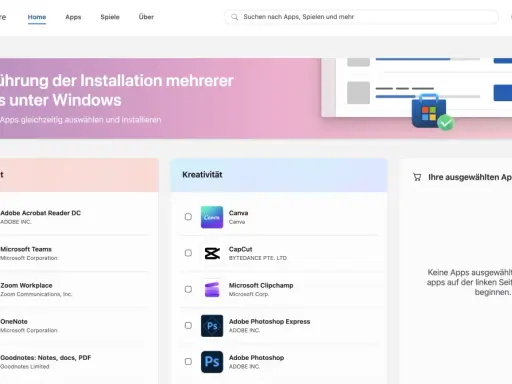Screen dimensions: 512x384
Task: Go to the Über tab
Action: point(146,17)
